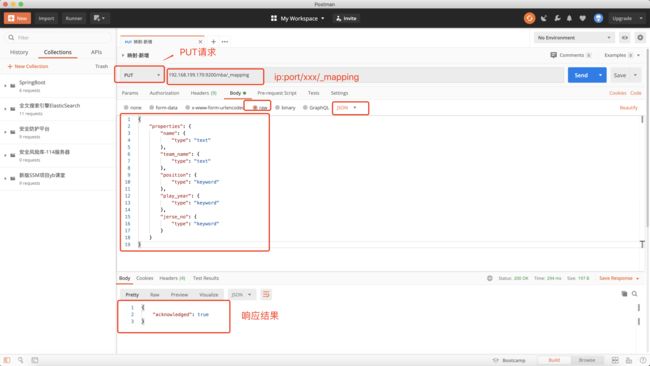The width and height of the screenshot is (650, 366).
Task: Open the Comments speech-bubble icon
Action: coord(553,55)
